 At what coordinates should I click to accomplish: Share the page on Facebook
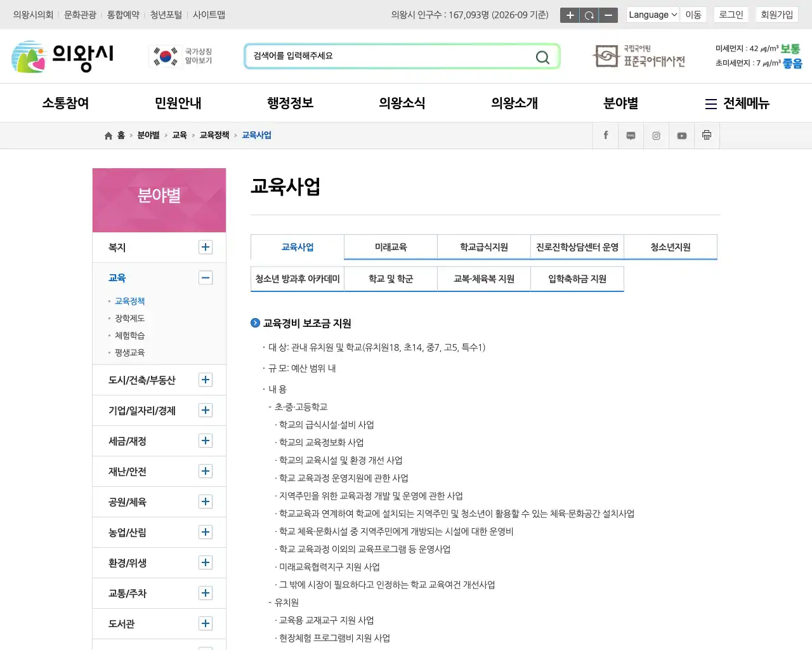click(606, 136)
